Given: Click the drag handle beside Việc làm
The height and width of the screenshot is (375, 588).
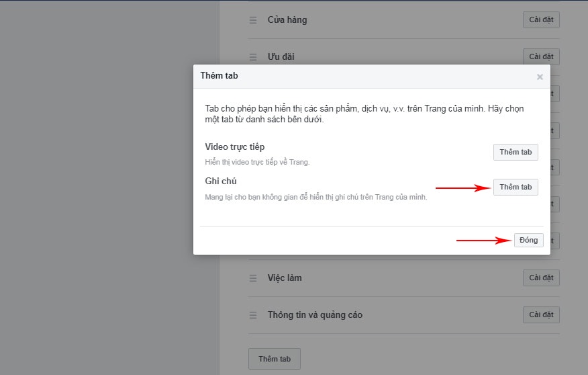Looking at the screenshot, I should point(253,278).
